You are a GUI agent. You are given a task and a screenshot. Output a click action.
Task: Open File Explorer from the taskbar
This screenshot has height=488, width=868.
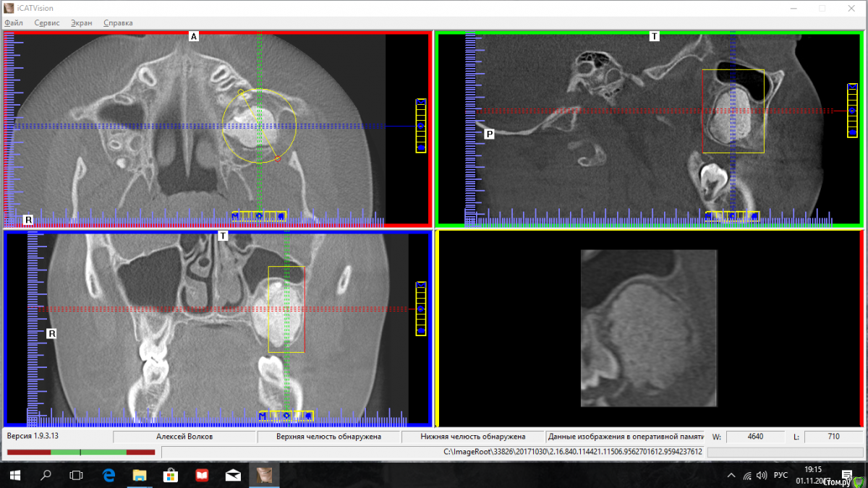pos(140,475)
